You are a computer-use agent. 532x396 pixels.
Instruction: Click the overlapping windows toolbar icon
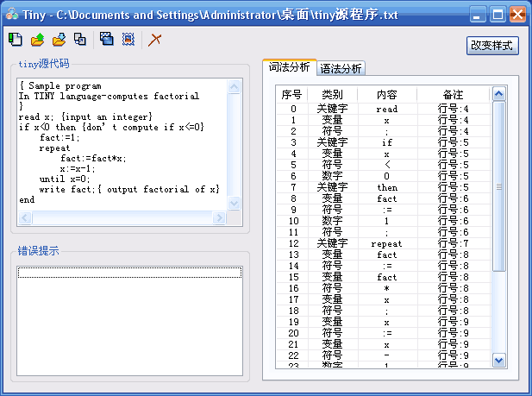[x=80, y=39]
